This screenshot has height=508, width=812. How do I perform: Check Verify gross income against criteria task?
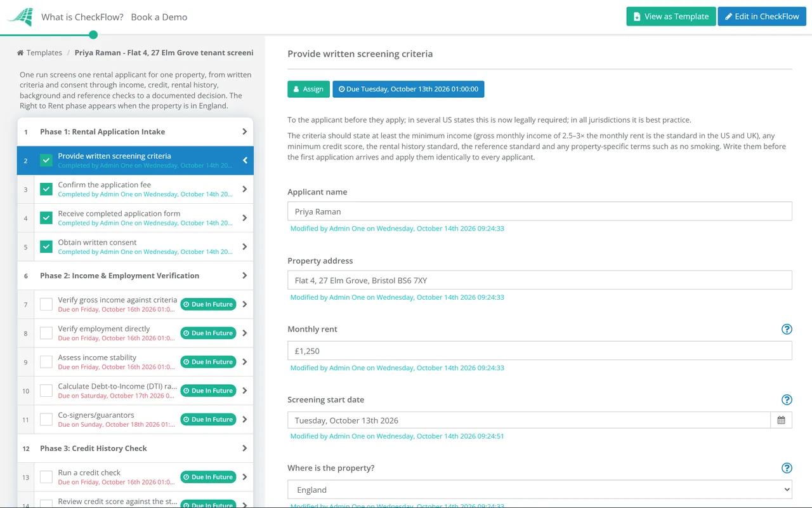(x=46, y=304)
